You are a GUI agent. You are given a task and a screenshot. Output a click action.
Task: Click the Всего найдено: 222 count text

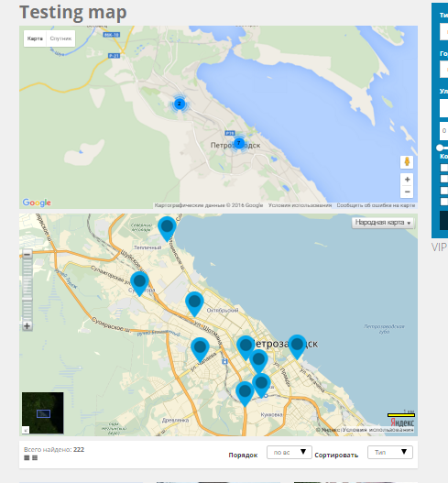[x=54, y=449]
